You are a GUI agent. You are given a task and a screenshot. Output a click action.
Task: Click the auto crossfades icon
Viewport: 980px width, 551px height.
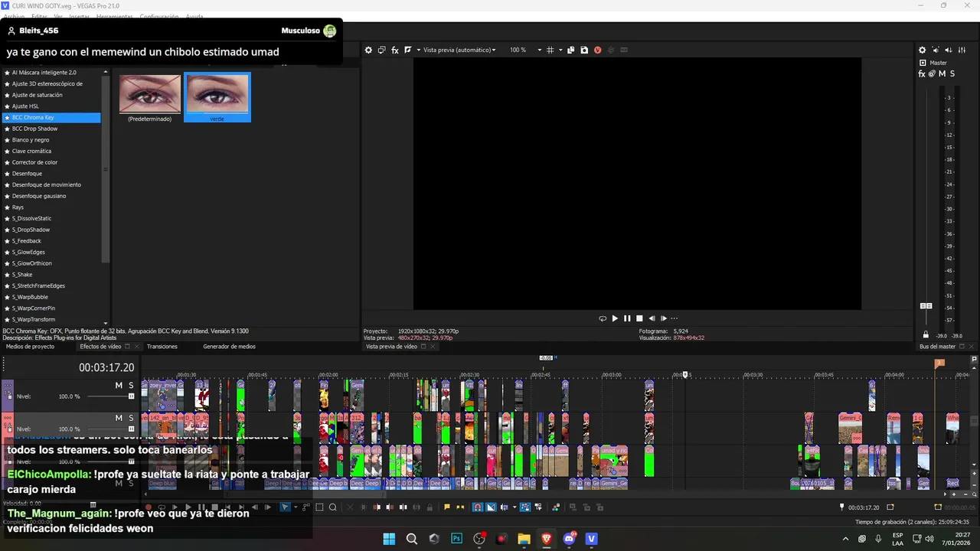pyautogui.click(x=491, y=507)
